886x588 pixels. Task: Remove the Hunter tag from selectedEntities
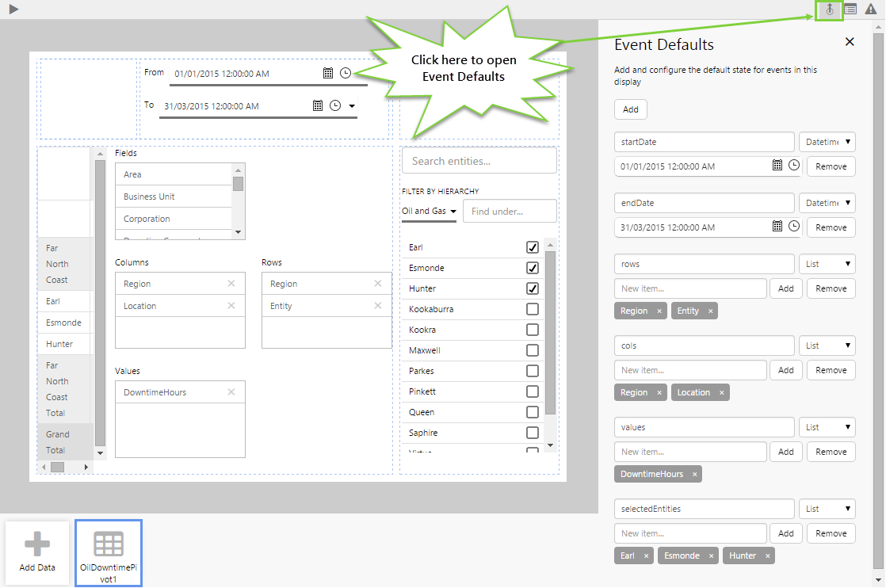click(767, 556)
